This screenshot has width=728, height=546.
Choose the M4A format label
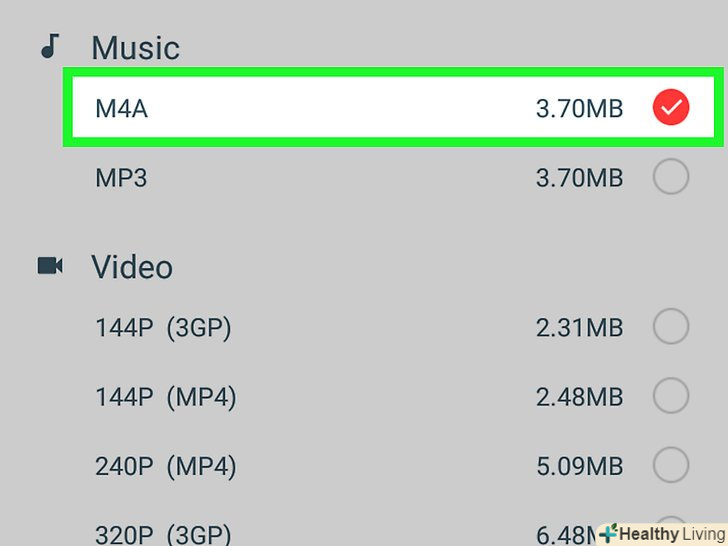pos(121,108)
